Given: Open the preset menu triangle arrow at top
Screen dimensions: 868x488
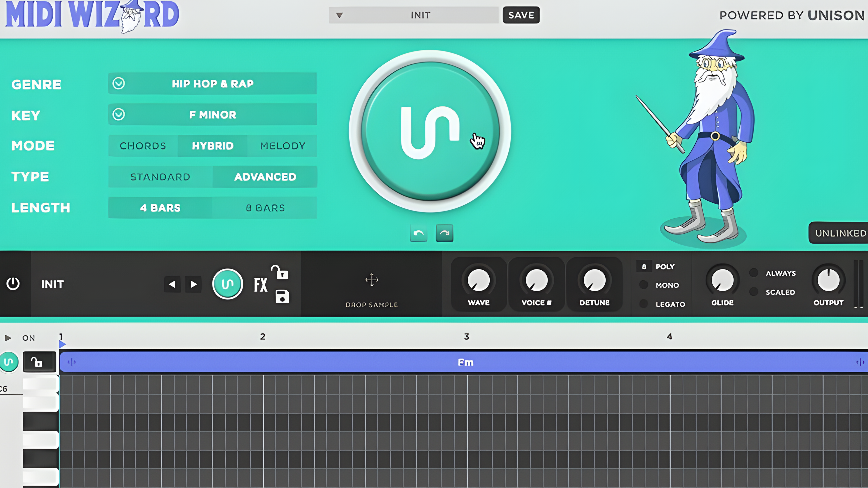Looking at the screenshot, I should tap(339, 15).
